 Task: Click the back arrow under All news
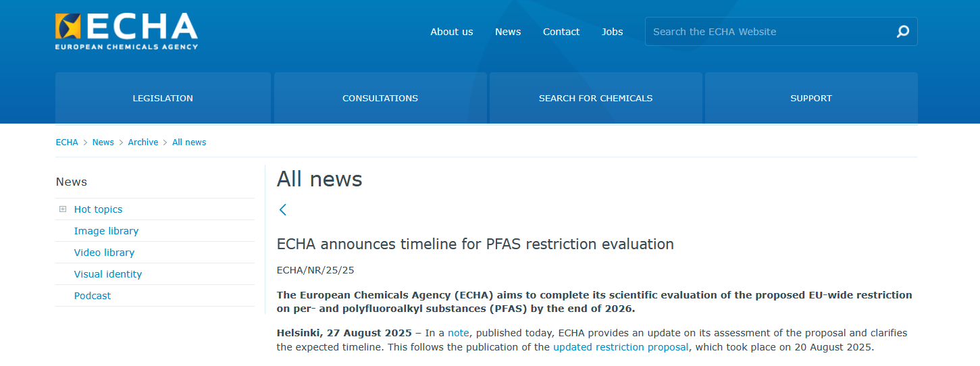click(x=283, y=209)
